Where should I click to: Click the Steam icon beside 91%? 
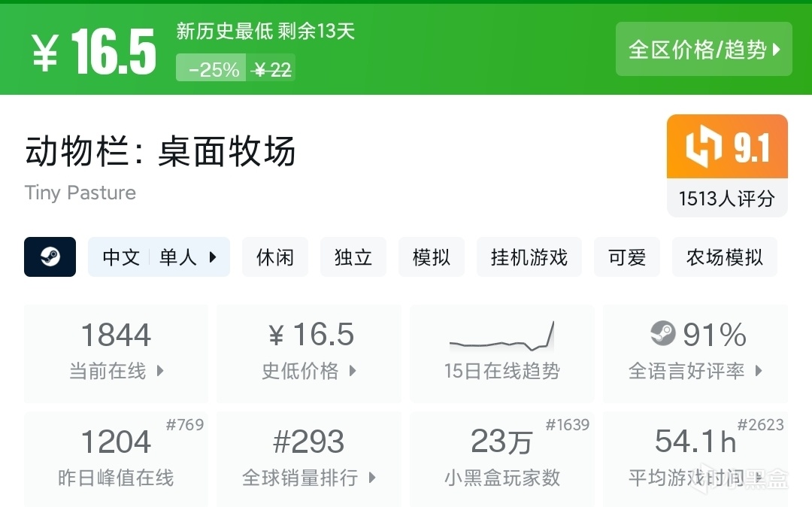point(663,333)
